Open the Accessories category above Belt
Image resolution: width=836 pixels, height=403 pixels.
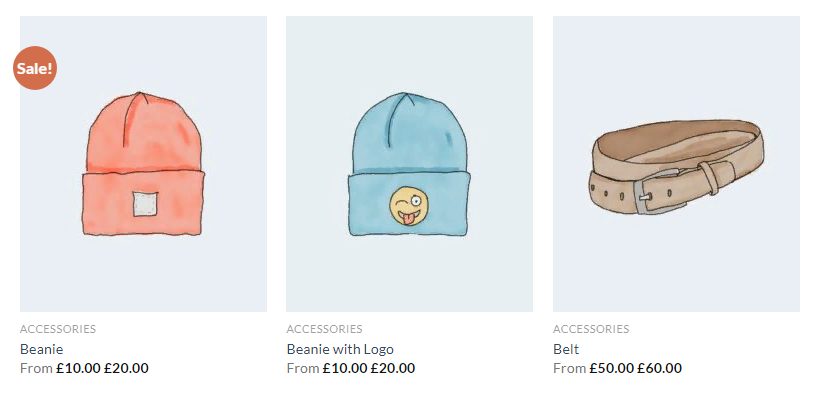tap(591, 329)
